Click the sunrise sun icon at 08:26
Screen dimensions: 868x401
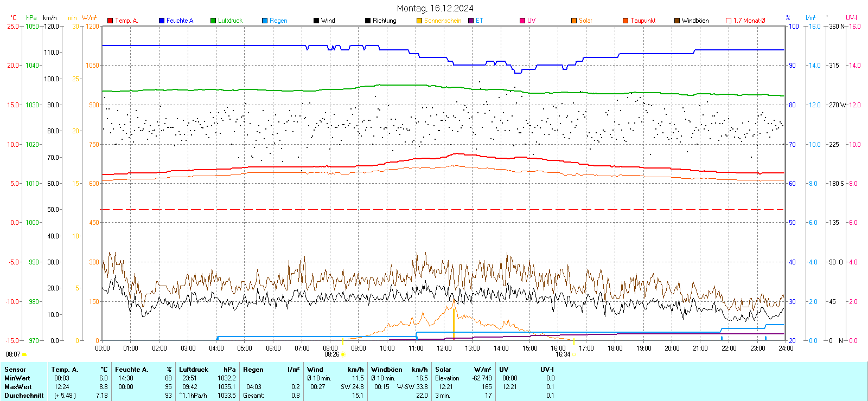tap(343, 354)
